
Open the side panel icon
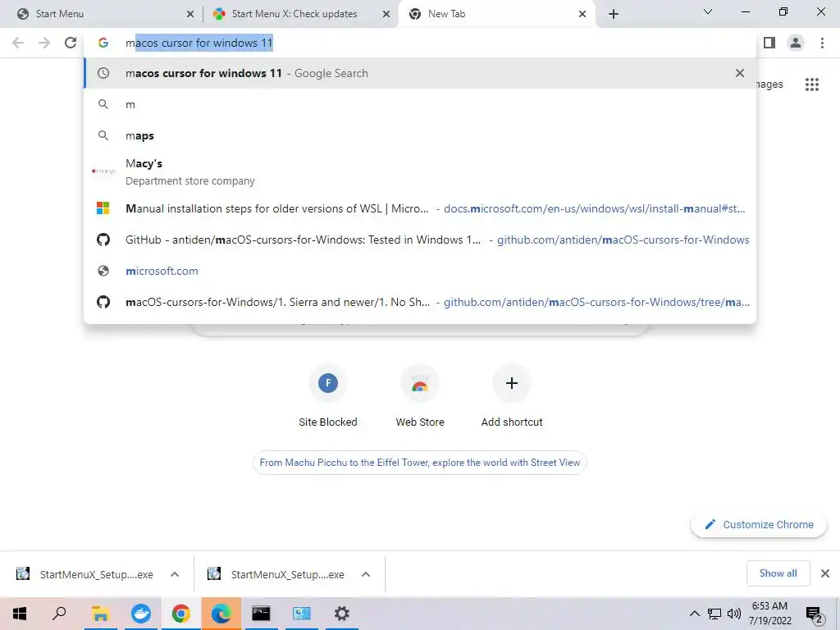click(769, 43)
